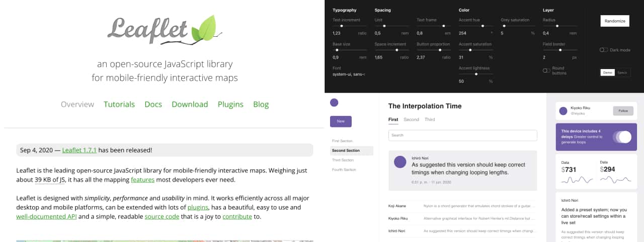Open the Tutorials page in Leaflet nav
This screenshot has height=242, width=644.
119,104
